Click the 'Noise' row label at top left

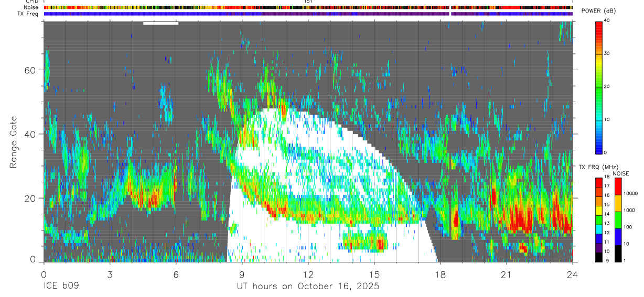pos(31,8)
